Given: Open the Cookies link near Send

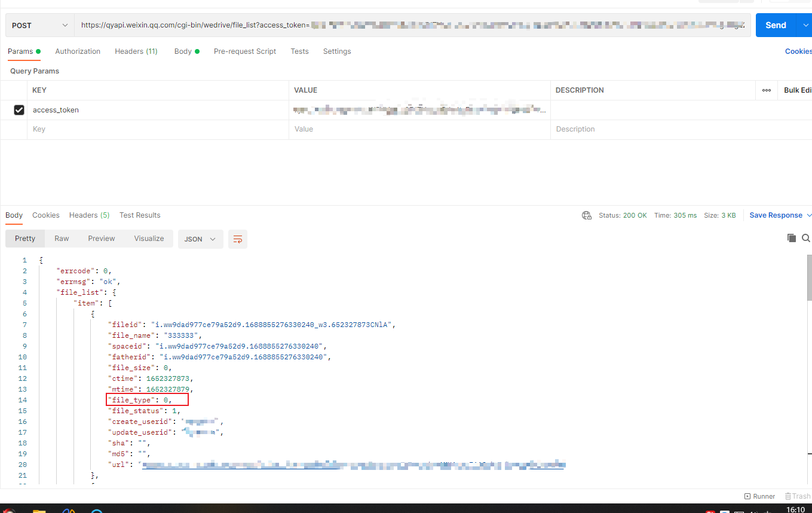Looking at the screenshot, I should [x=798, y=51].
